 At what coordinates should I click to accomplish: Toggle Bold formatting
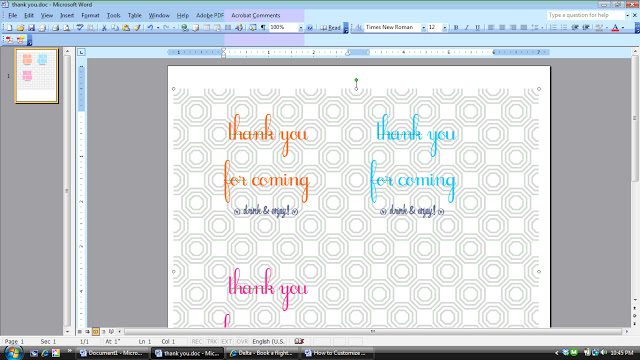(456, 28)
